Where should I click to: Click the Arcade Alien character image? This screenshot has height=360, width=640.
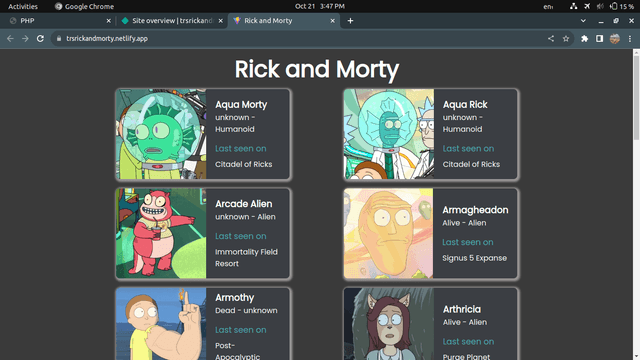pyautogui.click(x=161, y=233)
